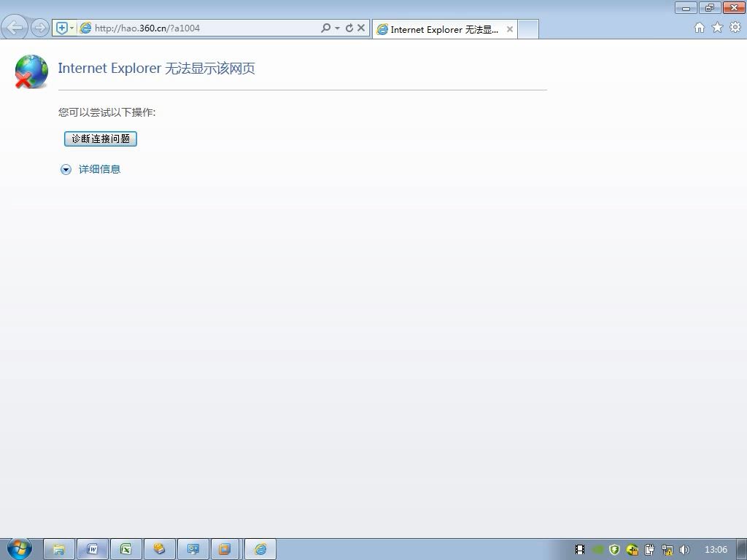Click the browser Forward arrow button
747x560 pixels.
(x=40, y=28)
